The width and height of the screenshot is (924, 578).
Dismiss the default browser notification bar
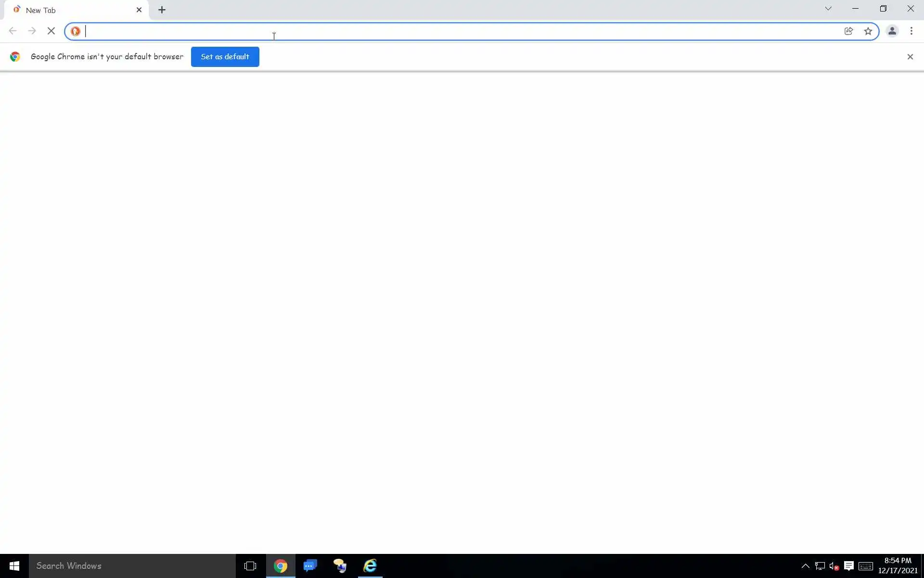coord(910,57)
